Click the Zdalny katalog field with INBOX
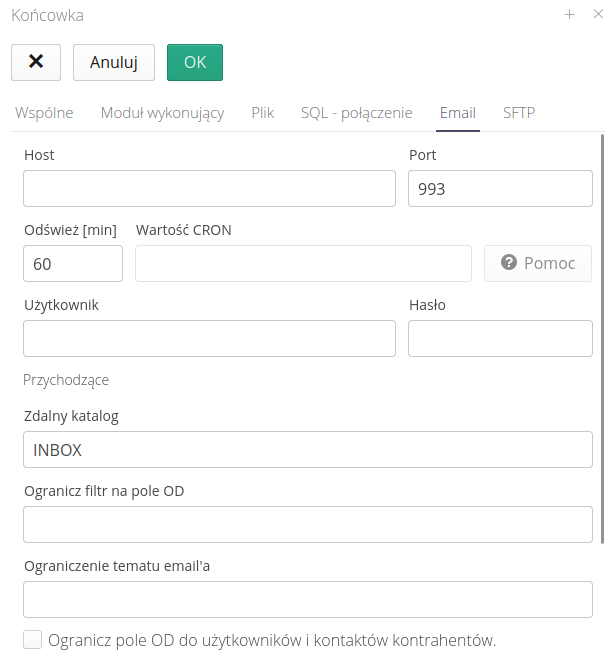Screen dimensions: 608x664 (307, 450)
